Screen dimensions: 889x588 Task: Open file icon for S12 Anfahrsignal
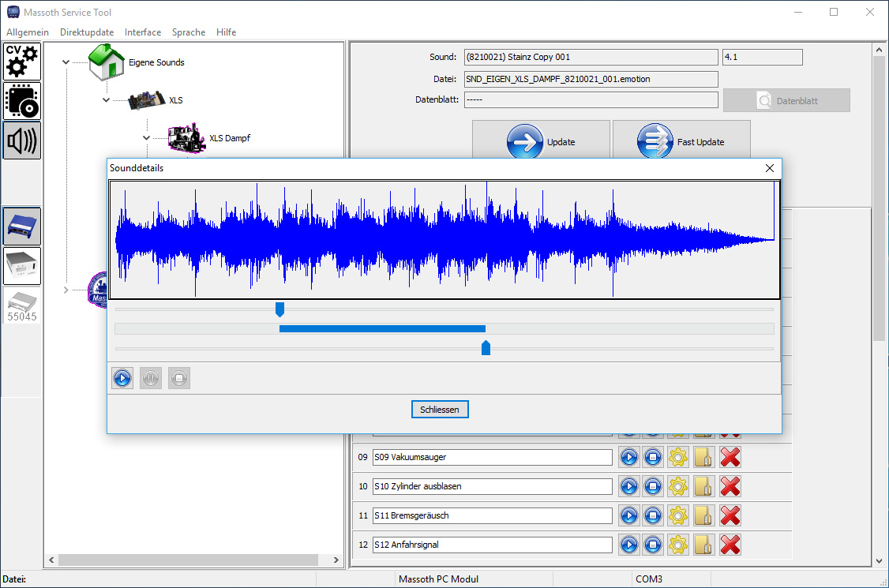click(703, 545)
